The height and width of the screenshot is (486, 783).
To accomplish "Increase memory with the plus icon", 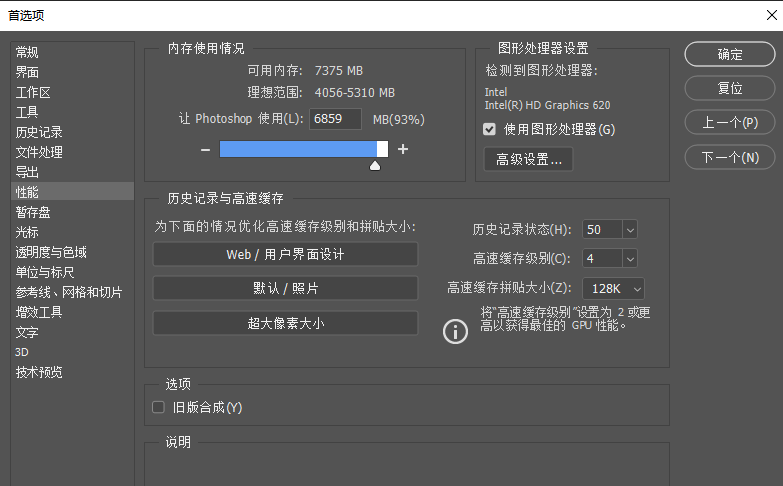I will 403,149.
